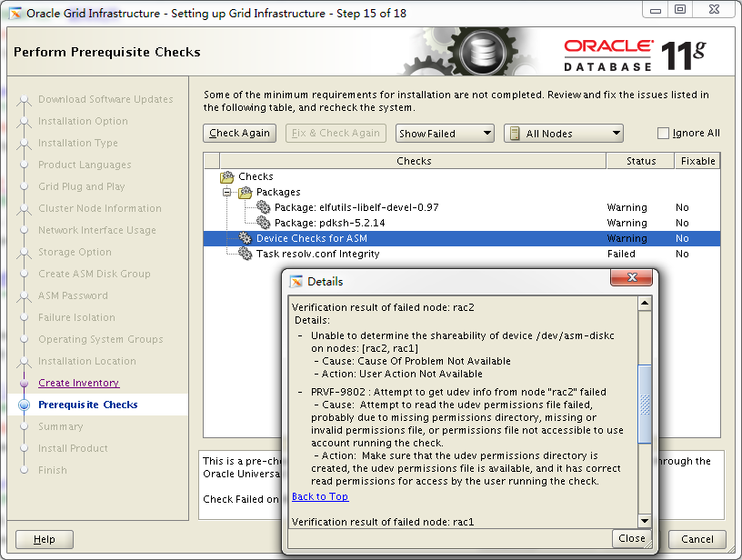Click the Details dialog scrollbar thumb
The height and width of the screenshot is (560, 742).
point(645,404)
